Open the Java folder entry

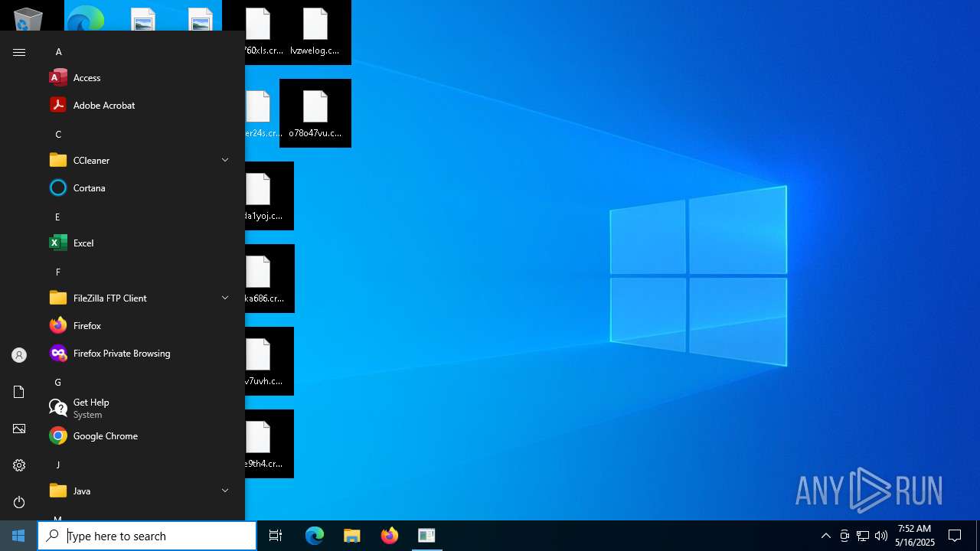pos(141,491)
